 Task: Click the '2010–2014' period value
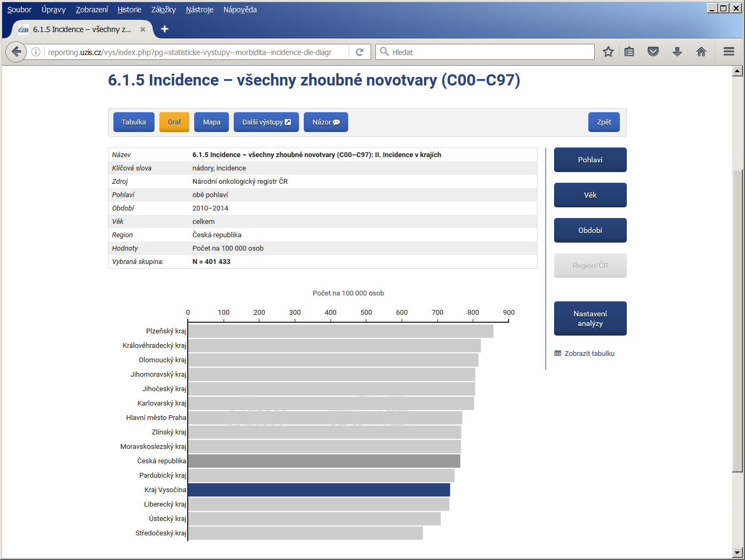point(210,208)
